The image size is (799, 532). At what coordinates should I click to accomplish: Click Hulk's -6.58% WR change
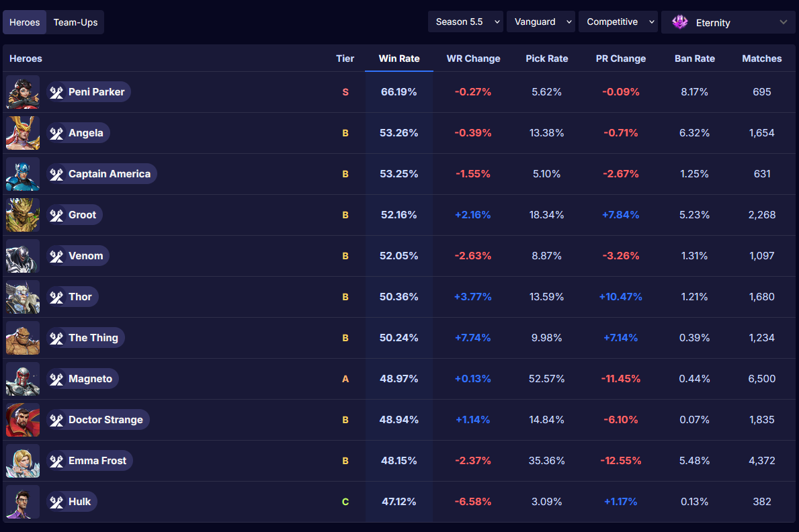pos(473,502)
